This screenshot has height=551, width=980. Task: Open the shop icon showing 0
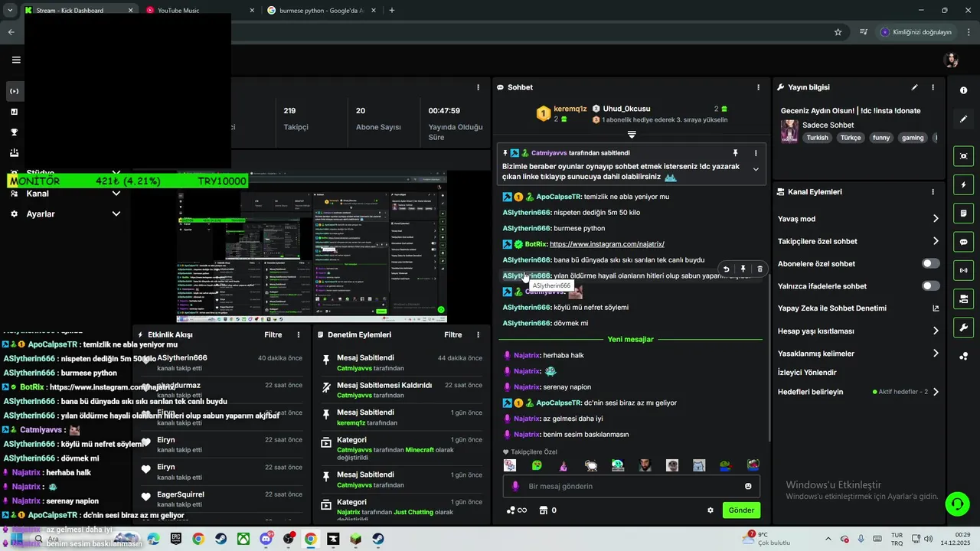547,510
